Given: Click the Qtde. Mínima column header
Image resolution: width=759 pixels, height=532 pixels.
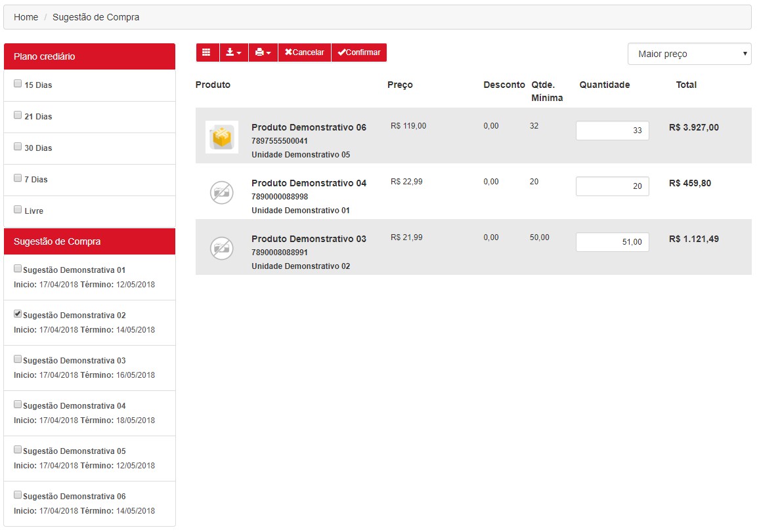Looking at the screenshot, I should [547, 91].
